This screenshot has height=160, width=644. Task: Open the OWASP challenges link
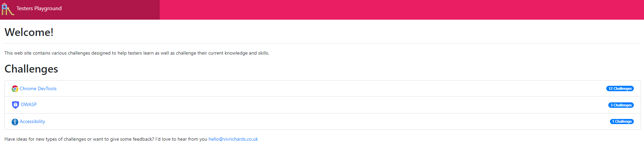point(29,104)
